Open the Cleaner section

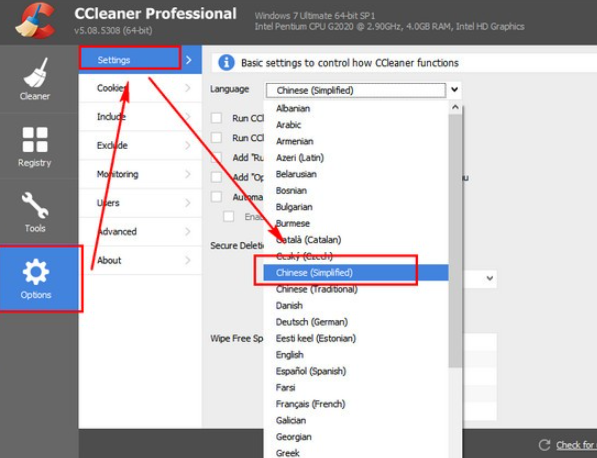(35, 79)
